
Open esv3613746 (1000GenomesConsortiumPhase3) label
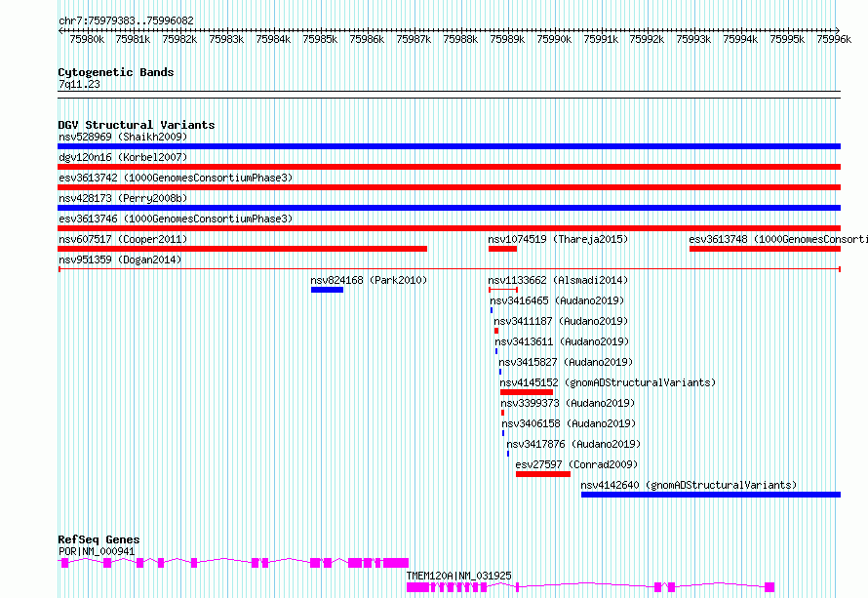click(x=176, y=219)
